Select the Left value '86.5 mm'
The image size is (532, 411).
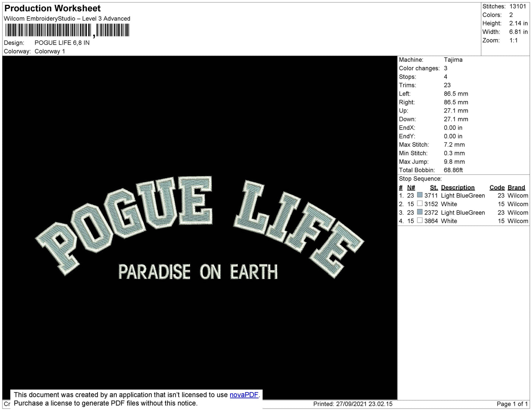click(x=456, y=93)
